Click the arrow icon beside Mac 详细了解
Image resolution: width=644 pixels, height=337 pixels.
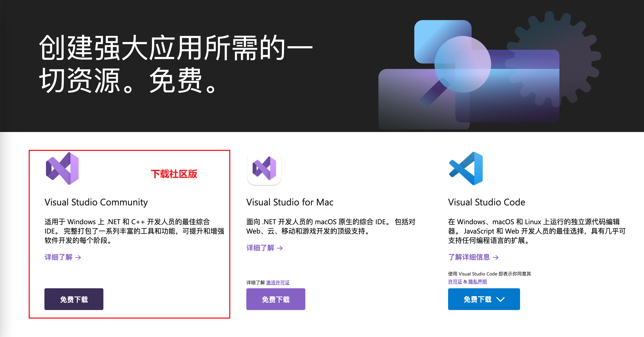pyautogui.click(x=280, y=248)
